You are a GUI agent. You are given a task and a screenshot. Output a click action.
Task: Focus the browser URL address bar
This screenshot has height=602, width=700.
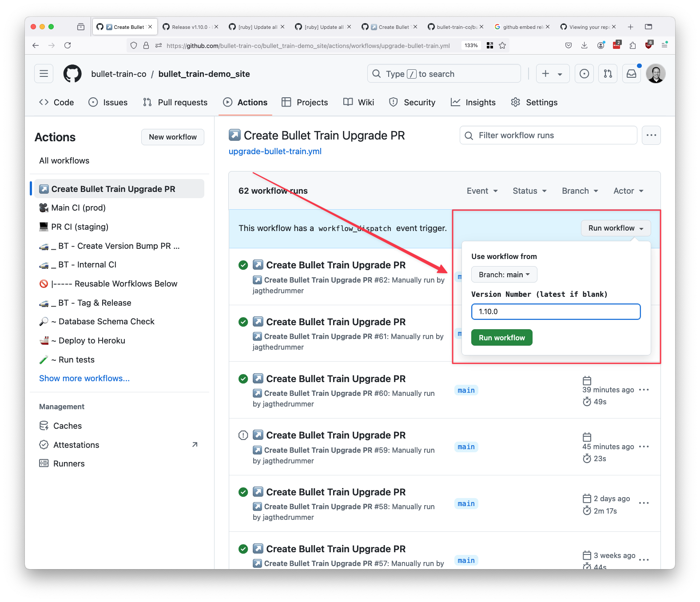(x=308, y=45)
